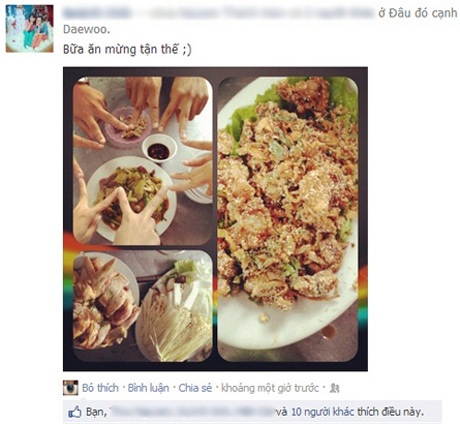Open the mushrooms and sliced chicken photo
This screenshot has width=460, height=424.
point(143,306)
